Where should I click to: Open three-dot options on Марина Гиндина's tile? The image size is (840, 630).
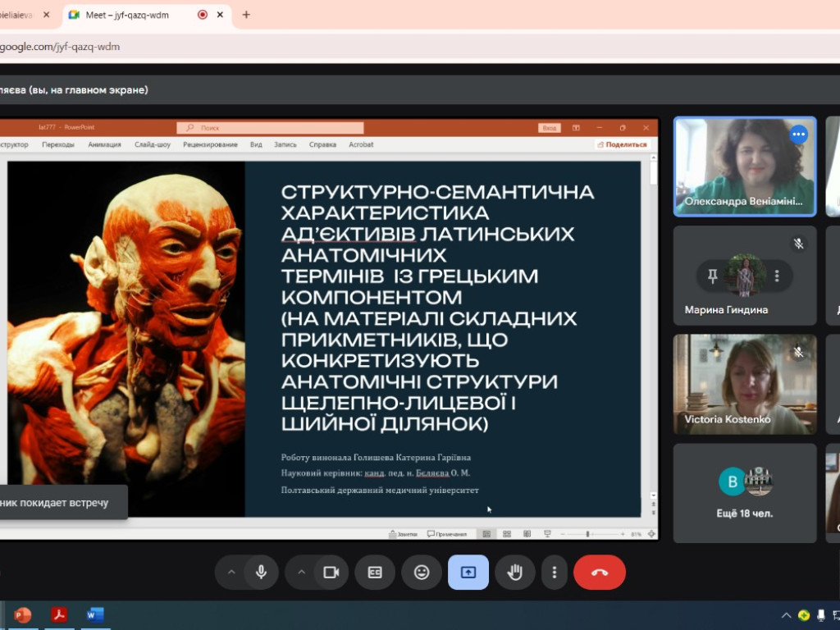coord(777,276)
